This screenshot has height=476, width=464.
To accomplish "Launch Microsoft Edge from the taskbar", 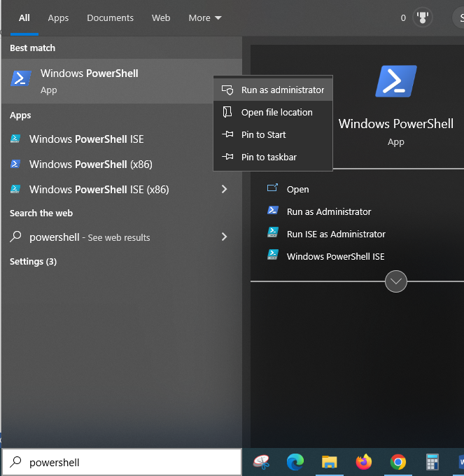I will tap(295, 462).
